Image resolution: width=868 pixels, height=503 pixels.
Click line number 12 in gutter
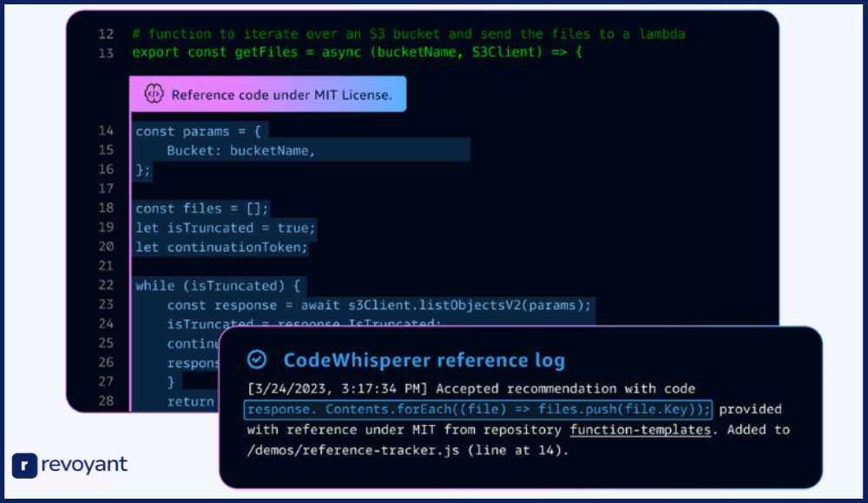coord(106,34)
